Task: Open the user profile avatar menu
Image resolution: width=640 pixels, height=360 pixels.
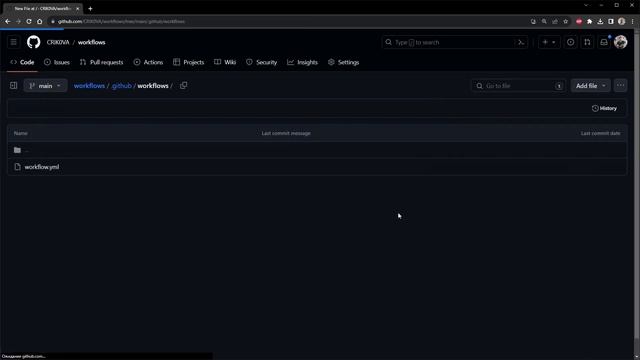Action: click(620, 42)
